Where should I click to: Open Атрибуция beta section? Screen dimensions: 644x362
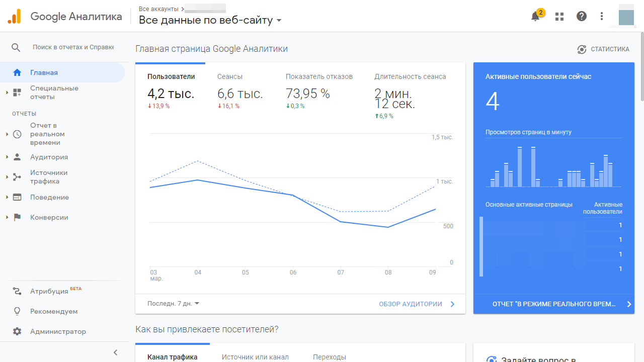49,291
